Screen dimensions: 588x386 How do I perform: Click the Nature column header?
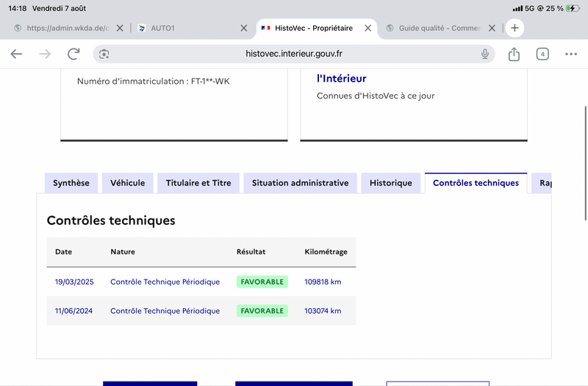123,251
